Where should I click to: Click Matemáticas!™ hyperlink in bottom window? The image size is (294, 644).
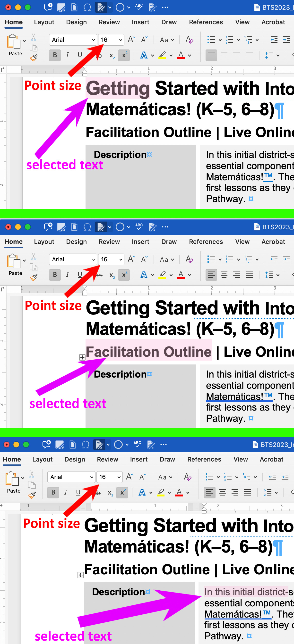pyautogui.click(x=237, y=614)
